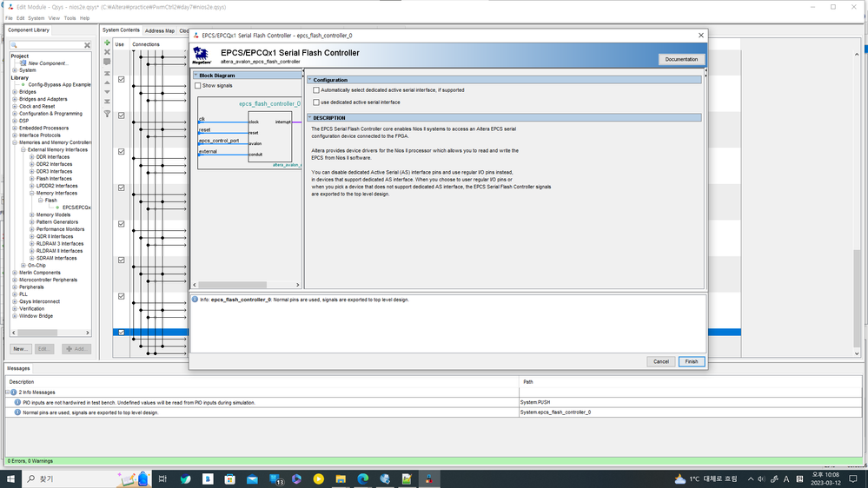Switch to the Address Map tab

pyautogui.click(x=159, y=31)
